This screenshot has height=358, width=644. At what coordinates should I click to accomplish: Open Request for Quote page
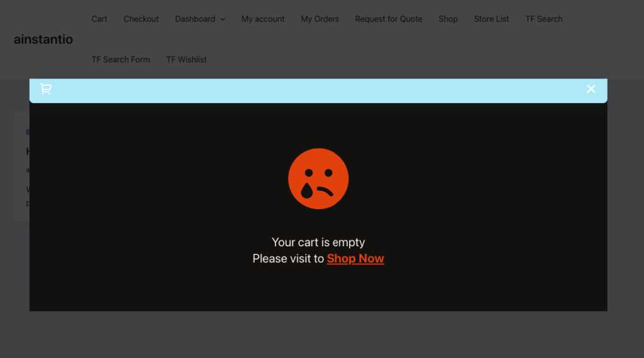point(389,19)
